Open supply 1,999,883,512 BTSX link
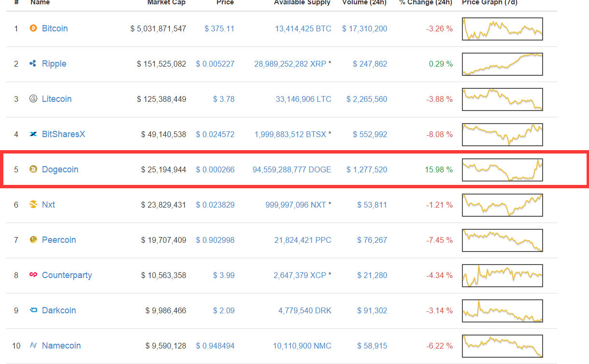The image size is (589, 364). (290, 134)
